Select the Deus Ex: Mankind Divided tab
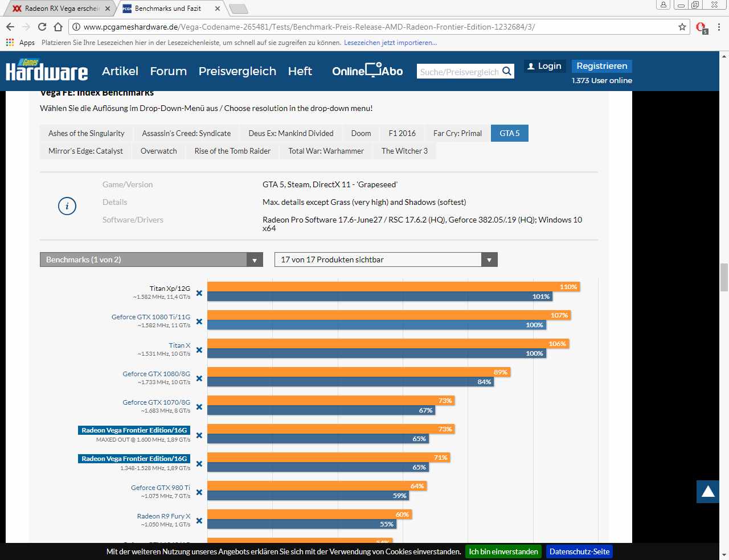Screen dimensions: 729x560 click(x=291, y=133)
